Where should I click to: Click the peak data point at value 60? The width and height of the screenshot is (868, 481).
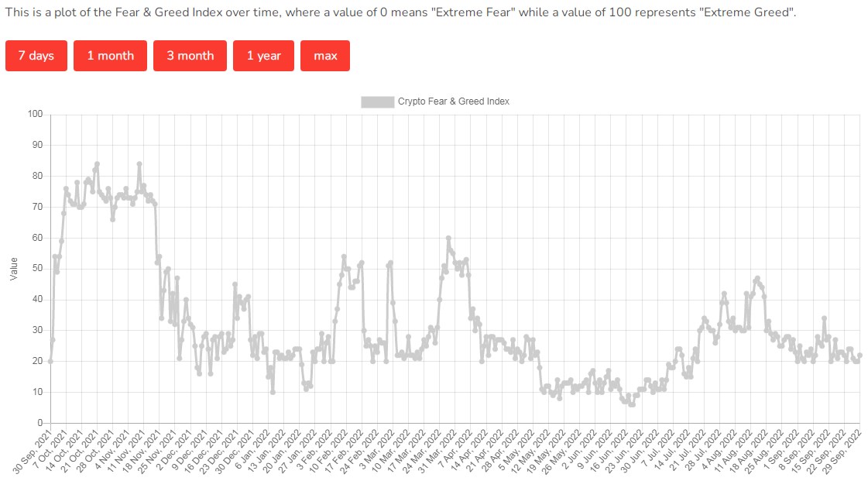click(448, 239)
